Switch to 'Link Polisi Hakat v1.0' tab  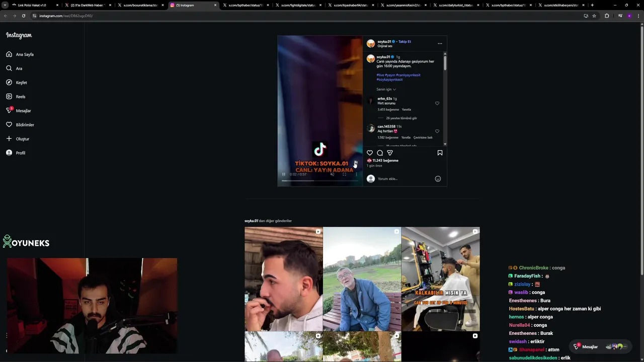35,5
